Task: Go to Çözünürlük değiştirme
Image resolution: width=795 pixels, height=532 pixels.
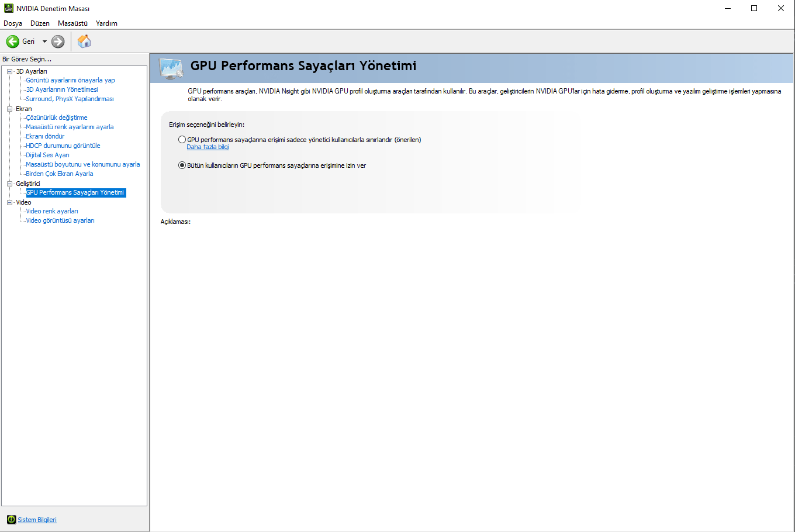Action: click(57, 118)
